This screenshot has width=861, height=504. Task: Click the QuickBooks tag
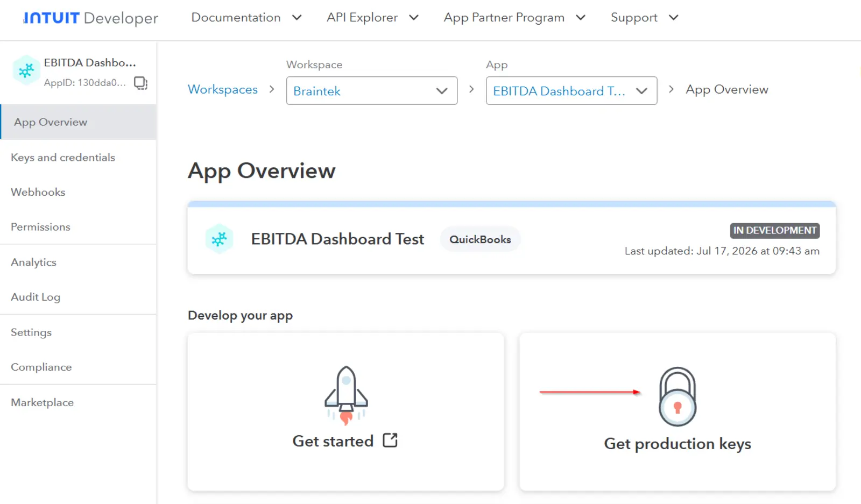[480, 239]
